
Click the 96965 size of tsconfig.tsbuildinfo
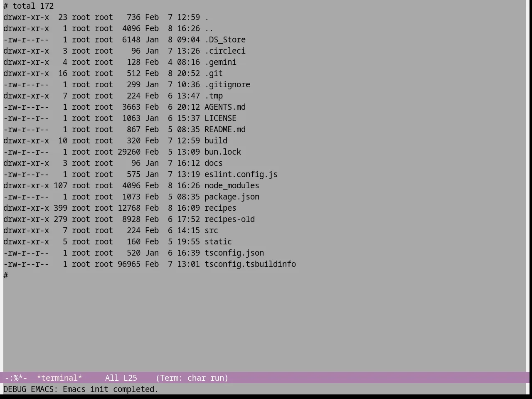coord(129,264)
